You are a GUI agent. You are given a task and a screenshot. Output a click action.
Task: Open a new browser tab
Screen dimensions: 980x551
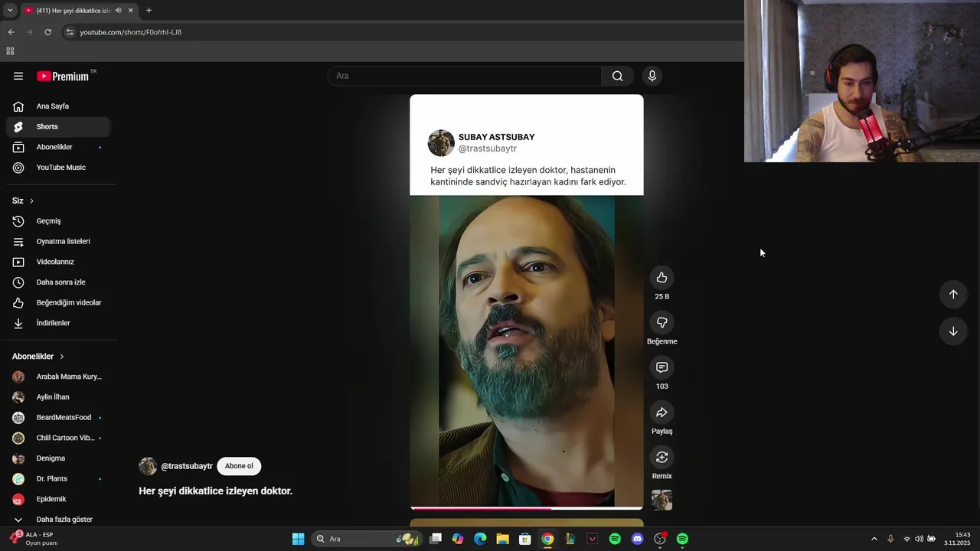[149, 11]
